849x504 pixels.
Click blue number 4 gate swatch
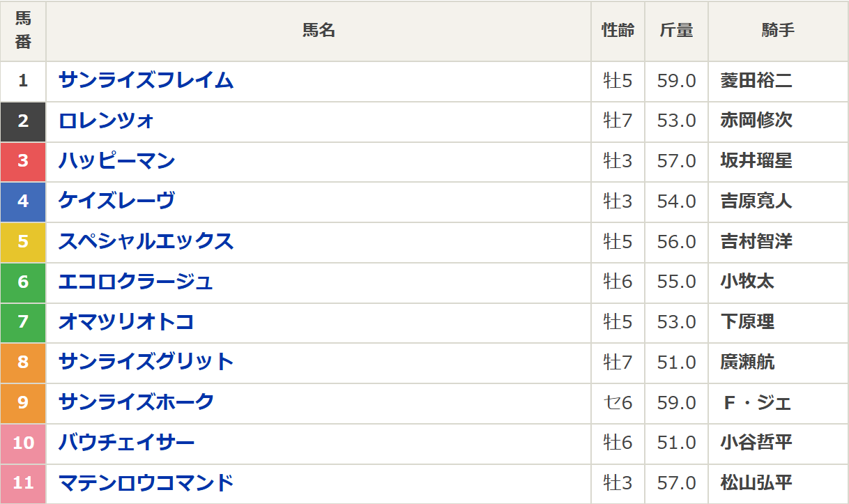pos(23,201)
